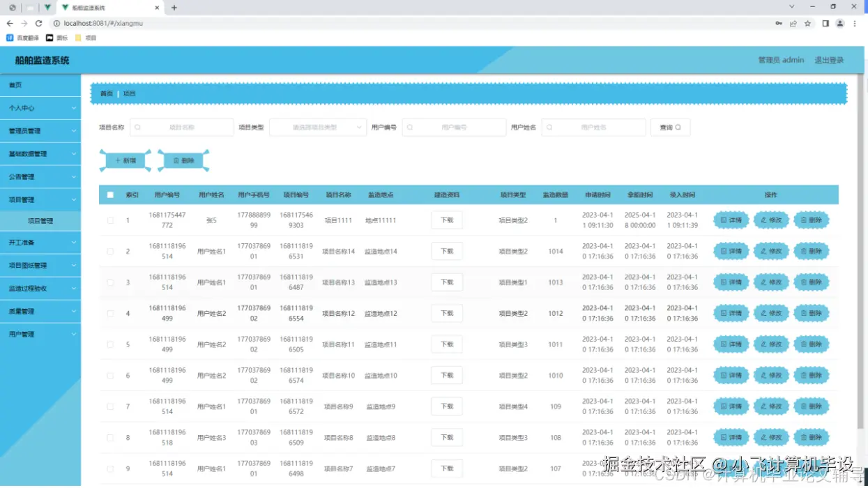Edit 修改 the 项目名称13 row
This screenshot has width=868, height=488.
click(771, 282)
